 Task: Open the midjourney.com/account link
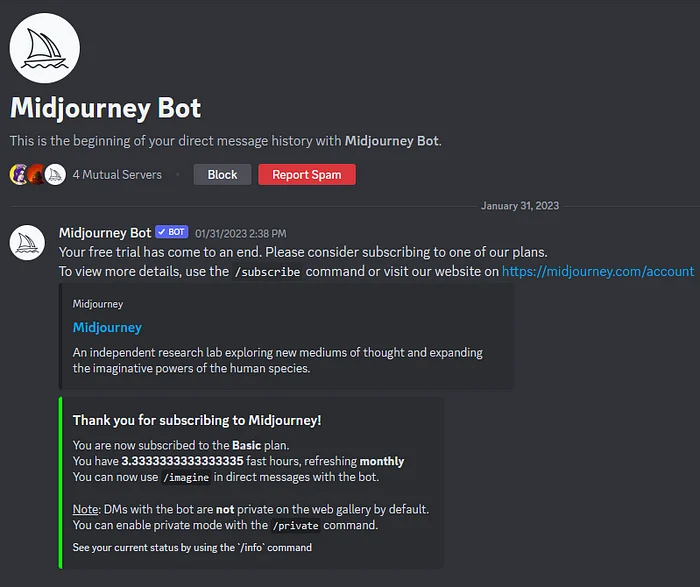[598, 271]
